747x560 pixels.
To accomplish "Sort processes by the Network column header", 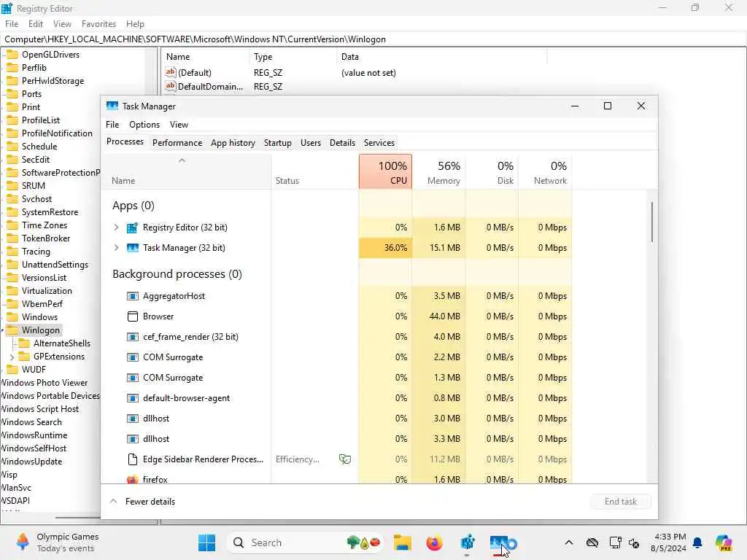I will [546, 172].
